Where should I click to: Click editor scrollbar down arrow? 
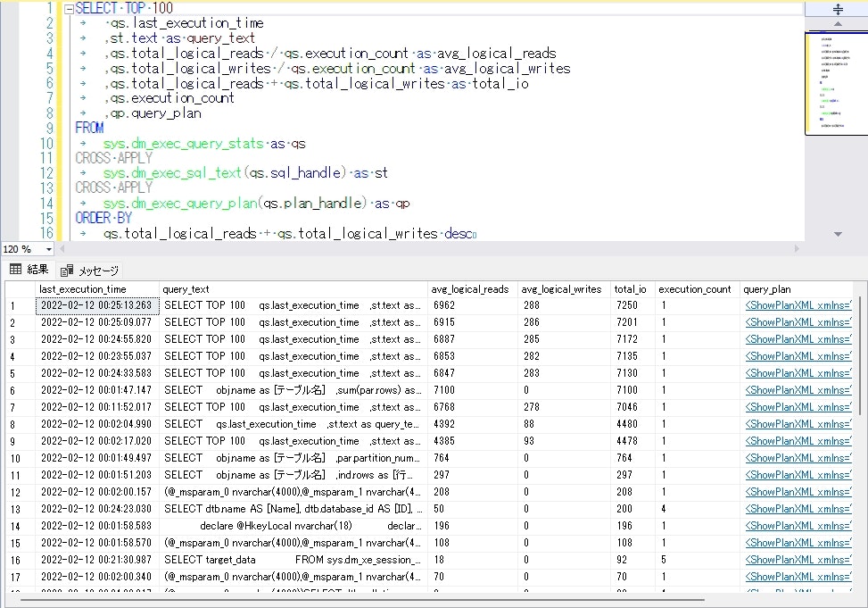(x=838, y=235)
